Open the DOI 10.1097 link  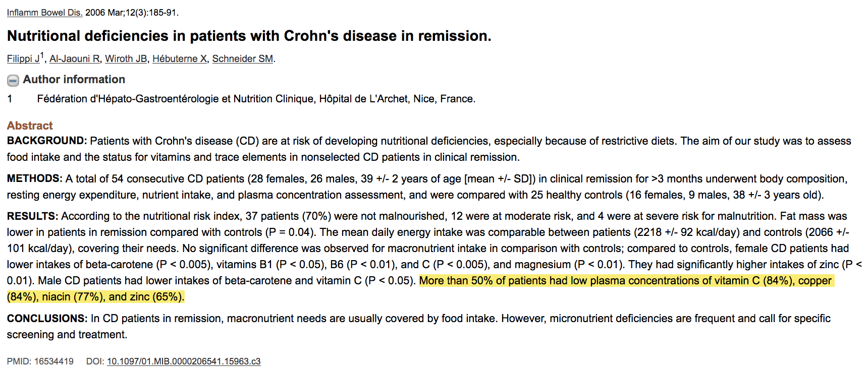point(184,361)
